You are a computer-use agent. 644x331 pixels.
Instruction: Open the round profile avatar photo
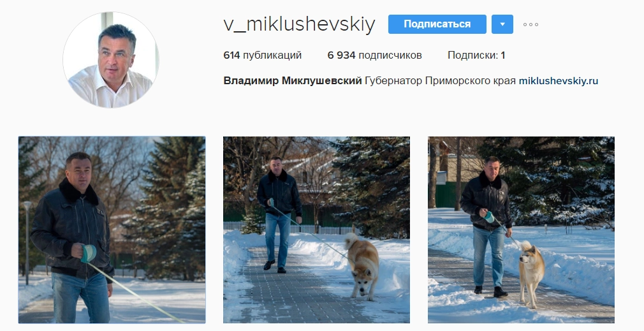click(111, 60)
